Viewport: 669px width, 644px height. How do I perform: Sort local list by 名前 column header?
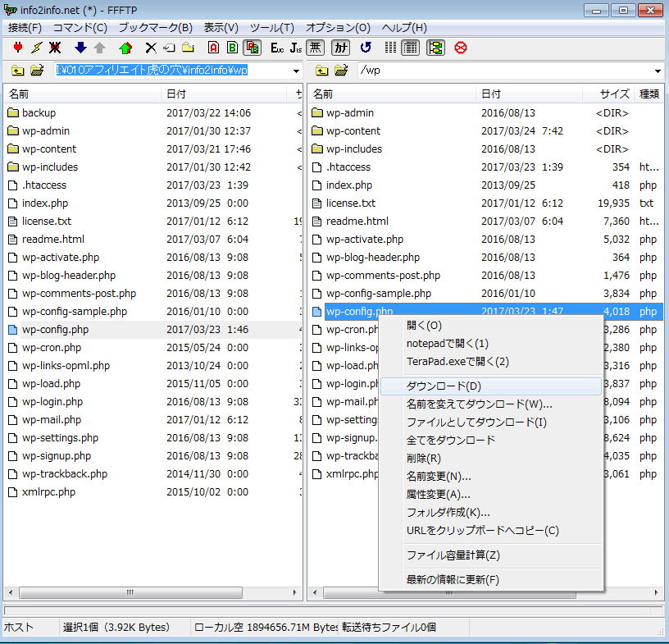pyautogui.click(x=83, y=94)
